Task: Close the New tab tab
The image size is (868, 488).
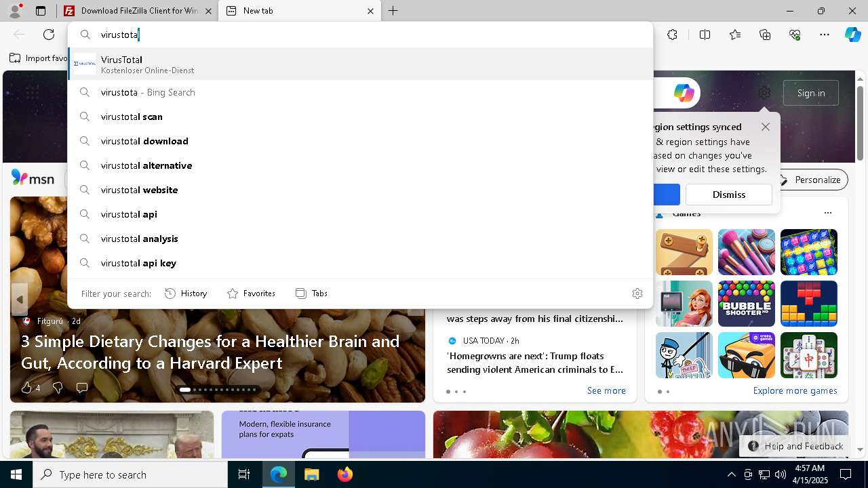Action: tap(370, 11)
